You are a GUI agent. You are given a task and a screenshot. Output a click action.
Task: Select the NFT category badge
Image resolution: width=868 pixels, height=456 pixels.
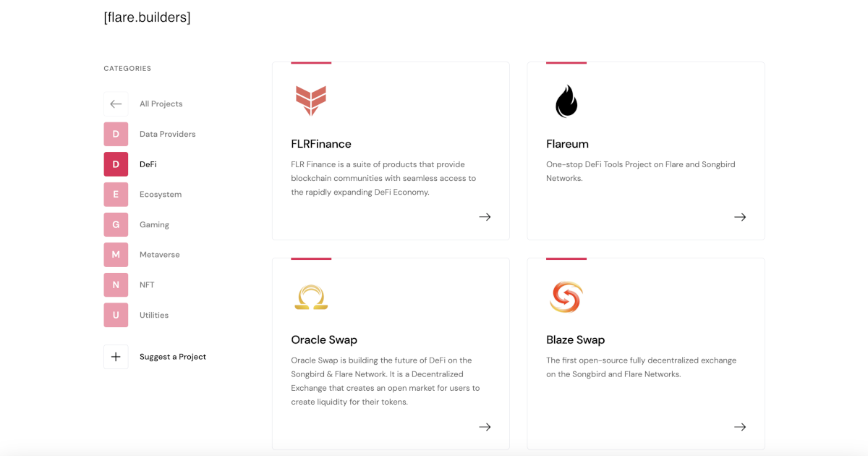pos(116,284)
